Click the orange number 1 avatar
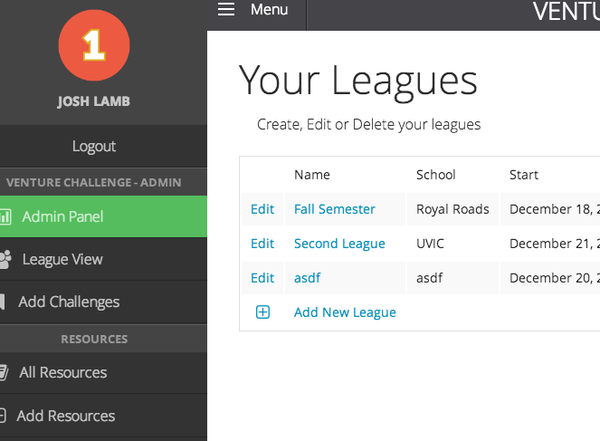600x441 pixels. [94, 47]
